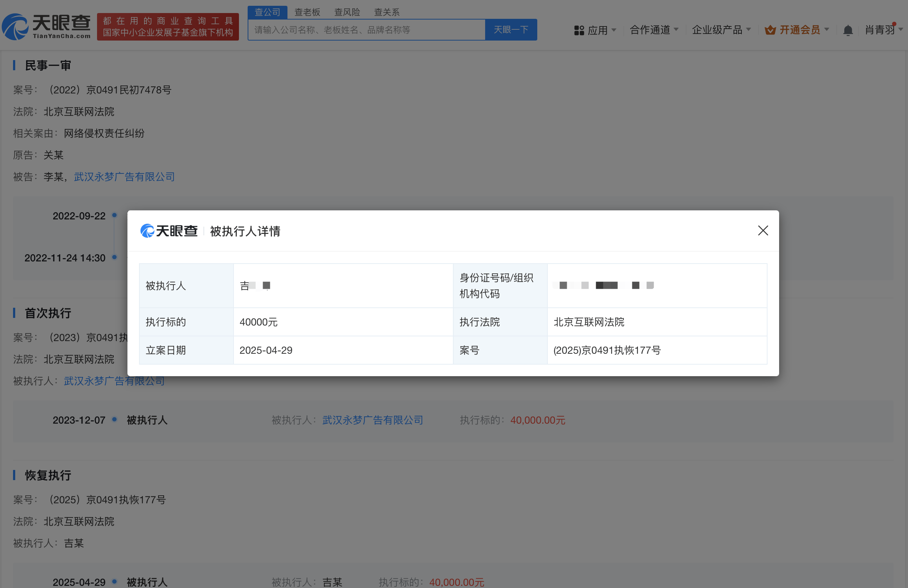This screenshot has width=908, height=588.
Task: Click 武汉永梦广告有限公司 link under 首次执行
Action: (x=114, y=381)
